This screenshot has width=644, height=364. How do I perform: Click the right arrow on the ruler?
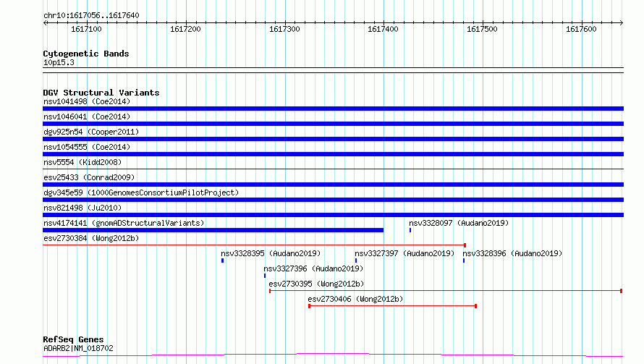[622, 22]
